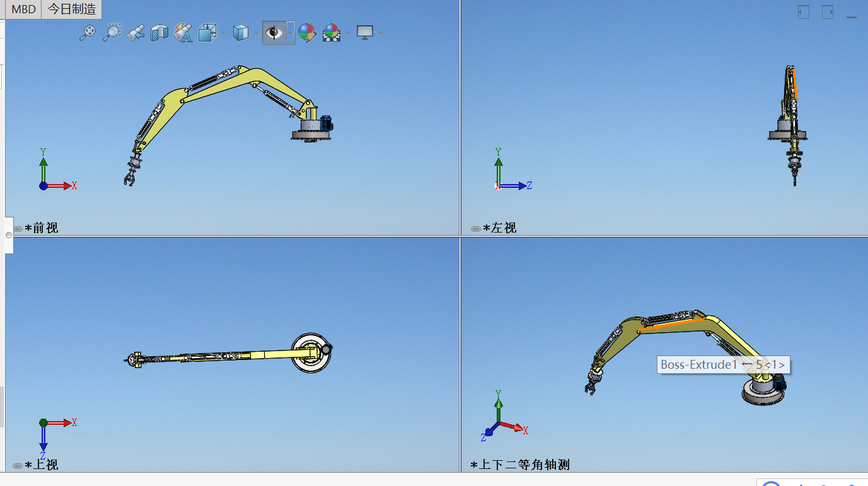Screen dimensions: 868x486
Task: Click the highlighted orange edge in the isometric view
Action: 671,325
